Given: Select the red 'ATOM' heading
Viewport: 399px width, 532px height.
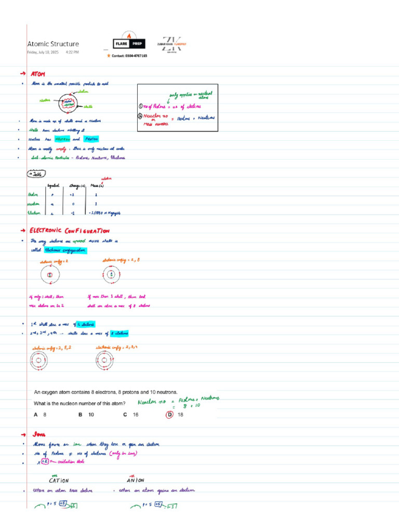Looking at the screenshot, I should click(37, 74).
